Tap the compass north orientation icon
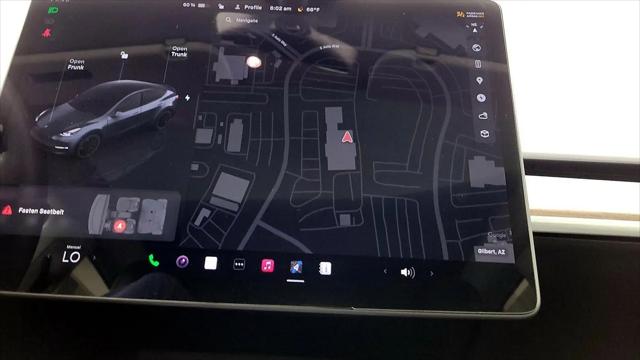Screen dimensions: 640x360 (x=474, y=27)
